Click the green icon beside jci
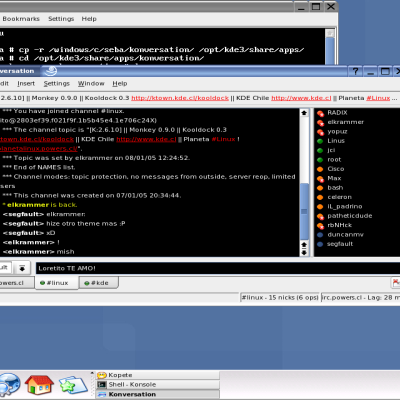Image resolution: width=400 pixels, height=400 pixels. coord(320,150)
